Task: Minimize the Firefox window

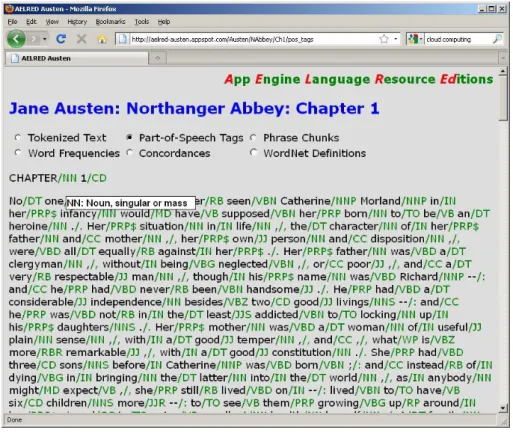Action: coord(482,9)
